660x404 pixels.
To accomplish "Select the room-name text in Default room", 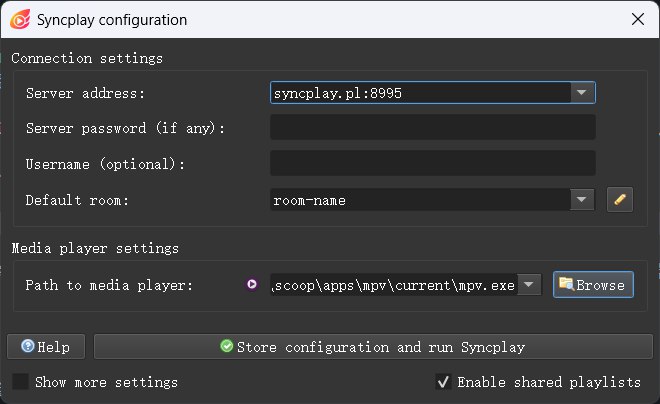I will (310, 200).
